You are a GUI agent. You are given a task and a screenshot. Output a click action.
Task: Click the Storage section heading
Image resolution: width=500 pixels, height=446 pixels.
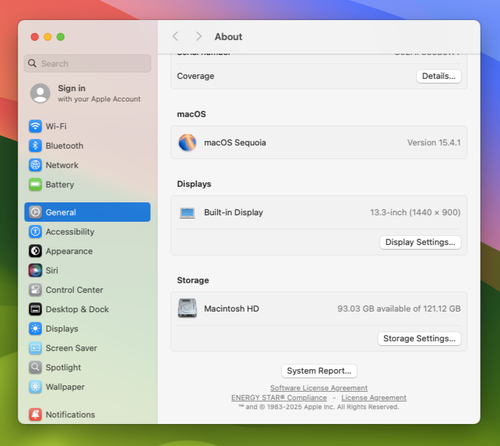[193, 280]
